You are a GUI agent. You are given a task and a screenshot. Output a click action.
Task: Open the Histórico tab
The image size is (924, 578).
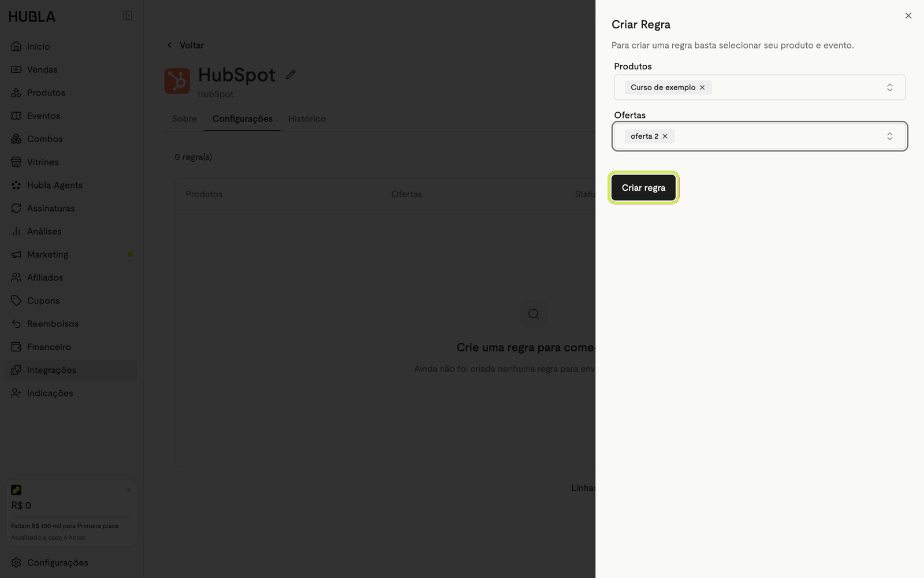pyautogui.click(x=307, y=118)
